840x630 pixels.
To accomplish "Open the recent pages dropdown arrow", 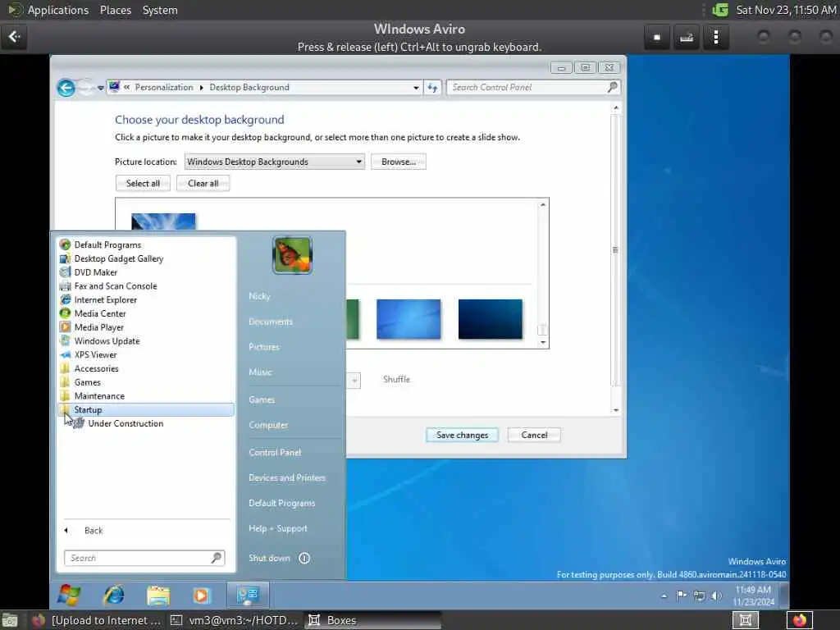I will [100, 88].
